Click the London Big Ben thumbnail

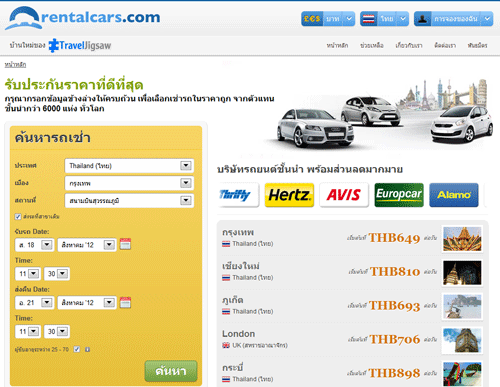(462, 340)
